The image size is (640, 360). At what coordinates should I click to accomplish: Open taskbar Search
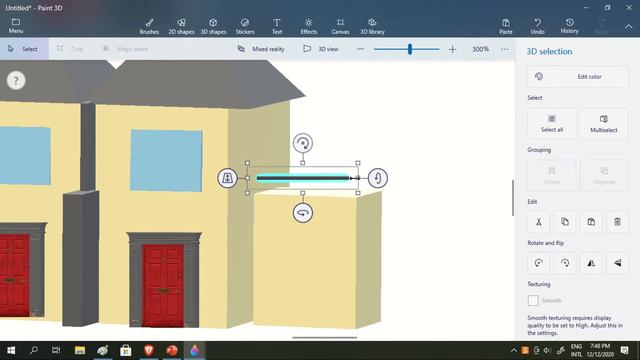[x=33, y=350]
